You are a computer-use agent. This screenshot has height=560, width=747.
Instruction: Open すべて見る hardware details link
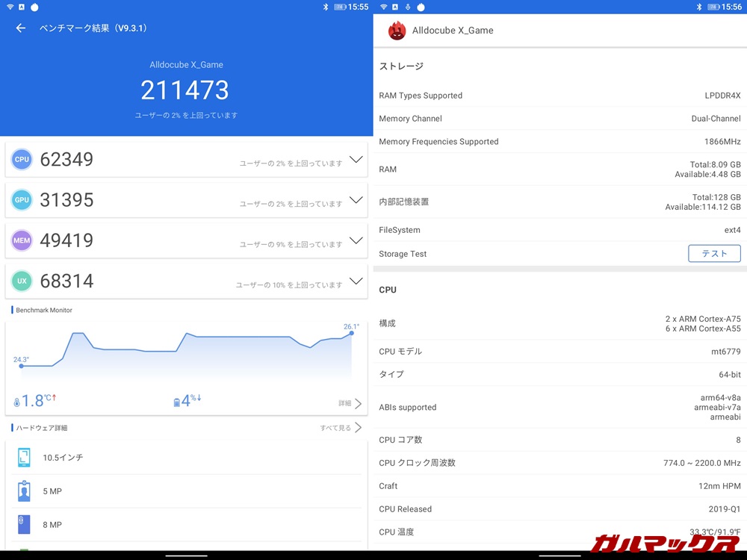341,428
